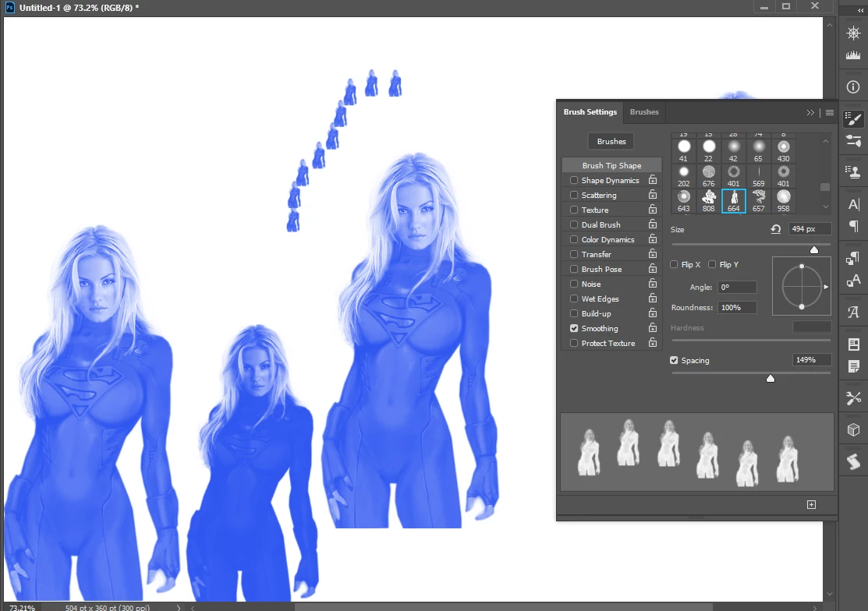
Task: Open the Info panel icon
Action: 853,87
